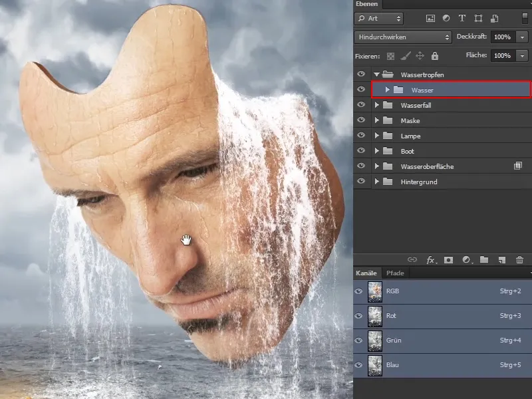The image size is (532, 399).
Task: Click the Boot folder icon
Action: [x=388, y=151]
